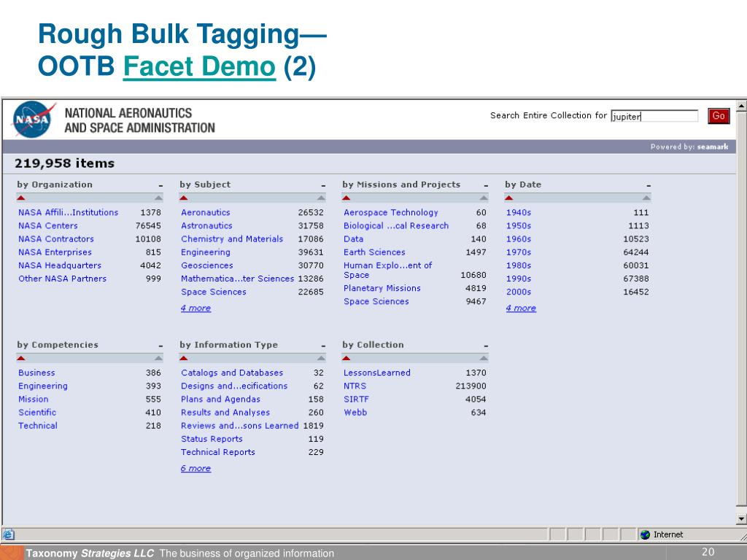Collapse the by Subject facet
The height and width of the screenshot is (560, 747).
tap(323, 185)
